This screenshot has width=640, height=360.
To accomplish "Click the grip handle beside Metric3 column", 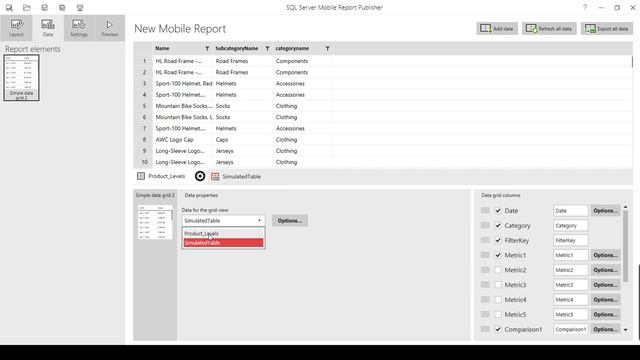I will pyautogui.click(x=485, y=284).
